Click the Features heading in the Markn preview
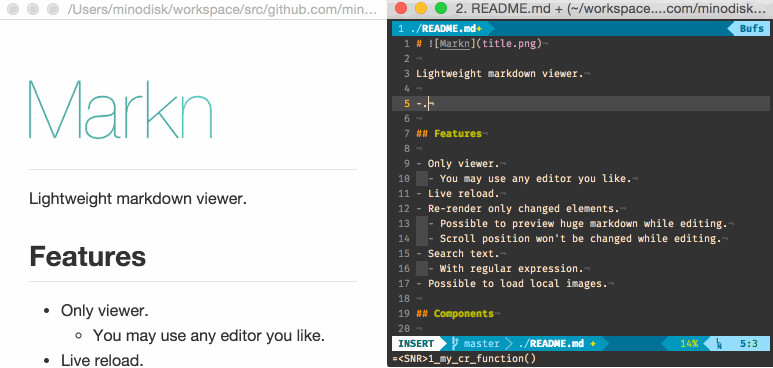This screenshot has width=773, height=368. (88, 256)
